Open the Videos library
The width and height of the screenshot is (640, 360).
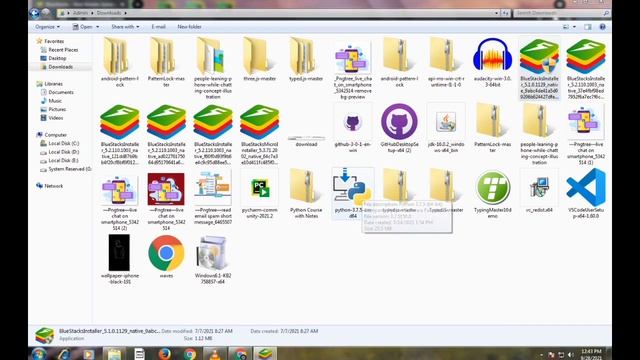[56, 118]
